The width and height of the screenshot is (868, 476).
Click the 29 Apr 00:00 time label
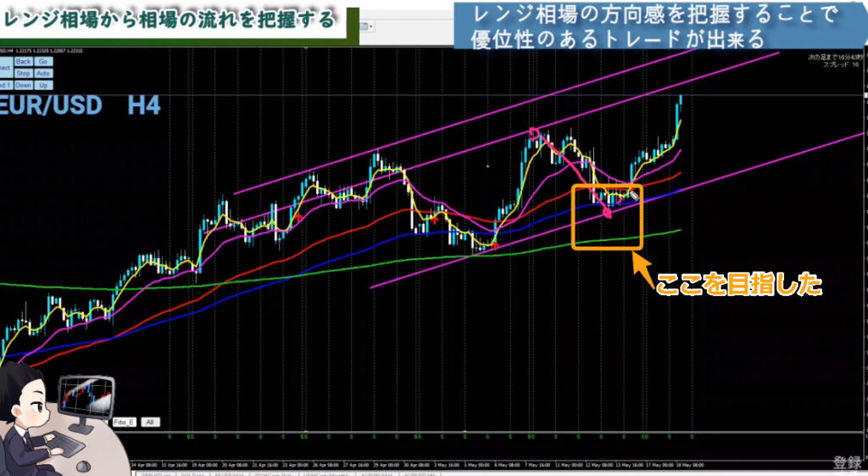coord(386,465)
